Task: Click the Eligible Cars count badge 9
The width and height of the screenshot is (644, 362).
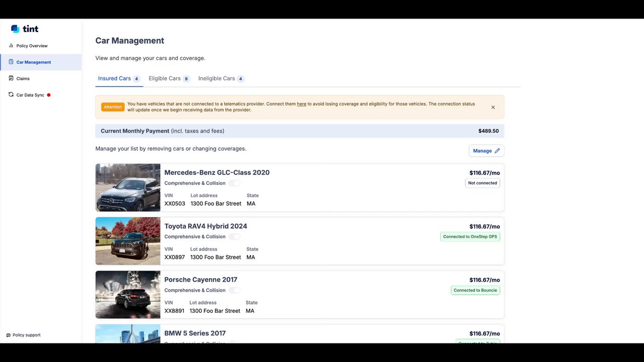Action: pyautogui.click(x=186, y=79)
